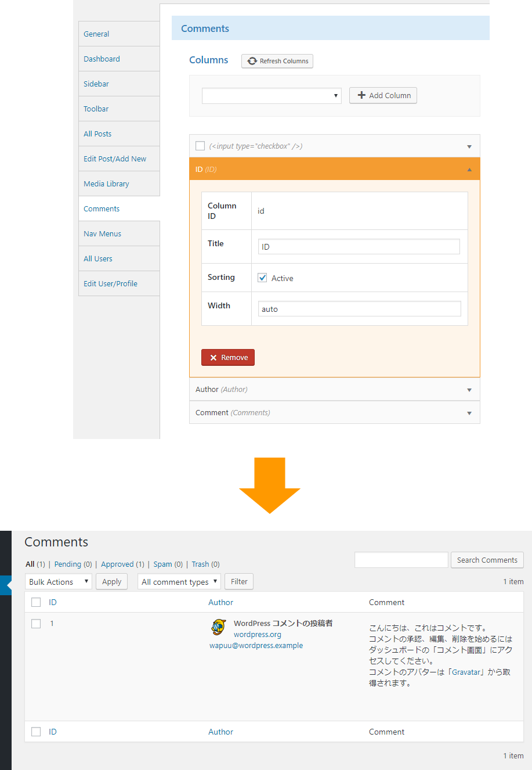Click the Search Comments button

pos(487,560)
